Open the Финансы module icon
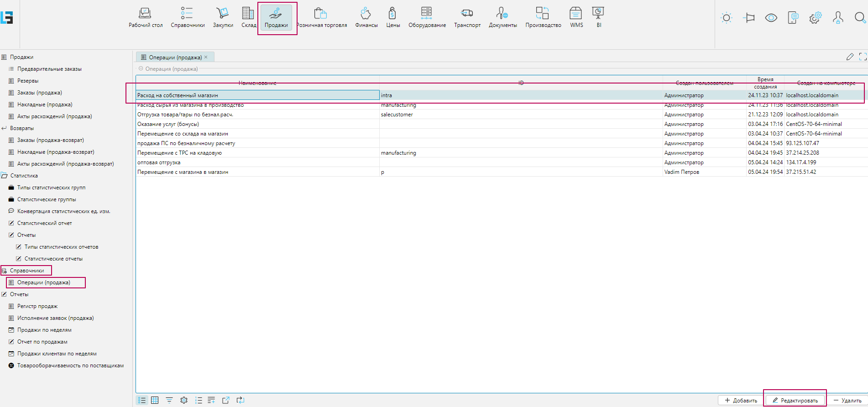This screenshot has width=868, height=407. tap(366, 17)
